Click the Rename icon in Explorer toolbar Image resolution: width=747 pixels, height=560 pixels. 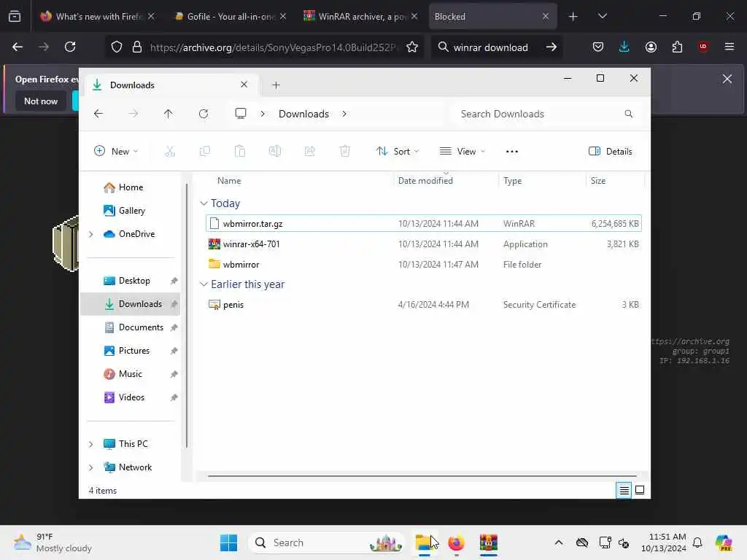(275, 152)
